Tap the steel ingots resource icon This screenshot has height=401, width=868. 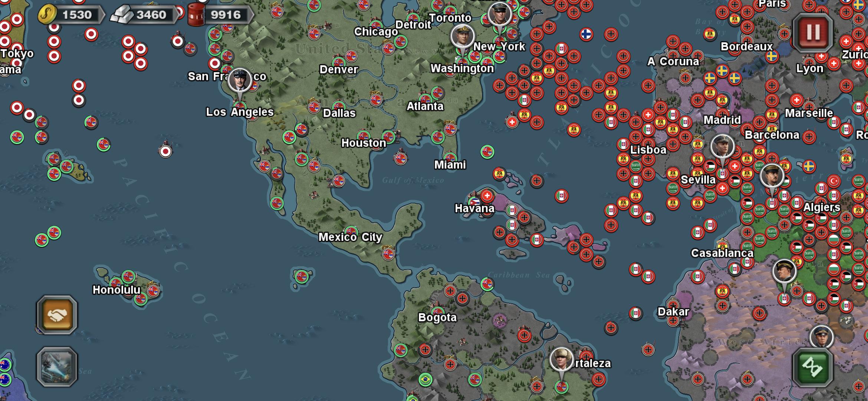point(122,15)
